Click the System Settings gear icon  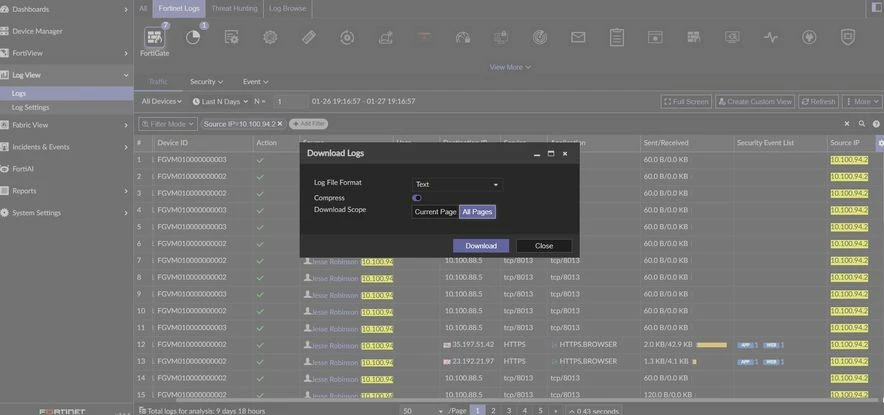(5, 213)
